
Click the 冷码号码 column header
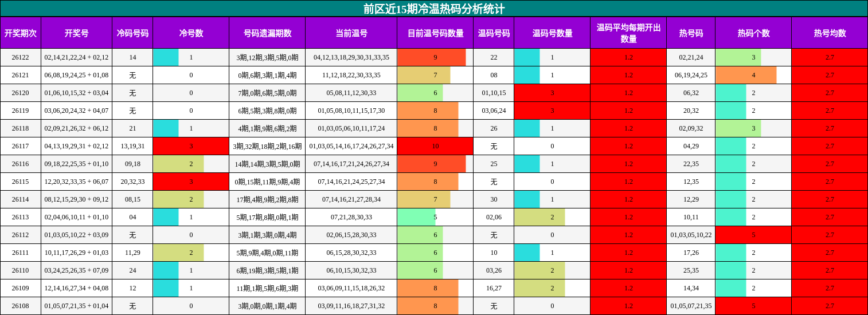click(x=132, y=33)
